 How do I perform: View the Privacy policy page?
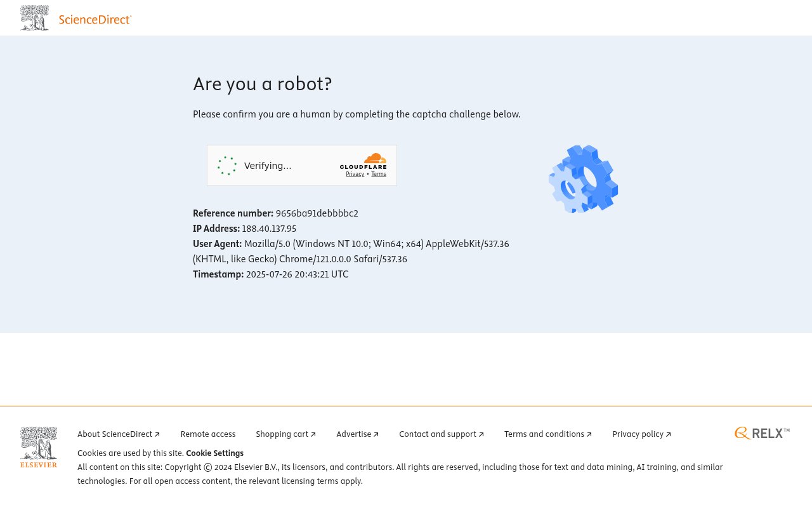642,434
